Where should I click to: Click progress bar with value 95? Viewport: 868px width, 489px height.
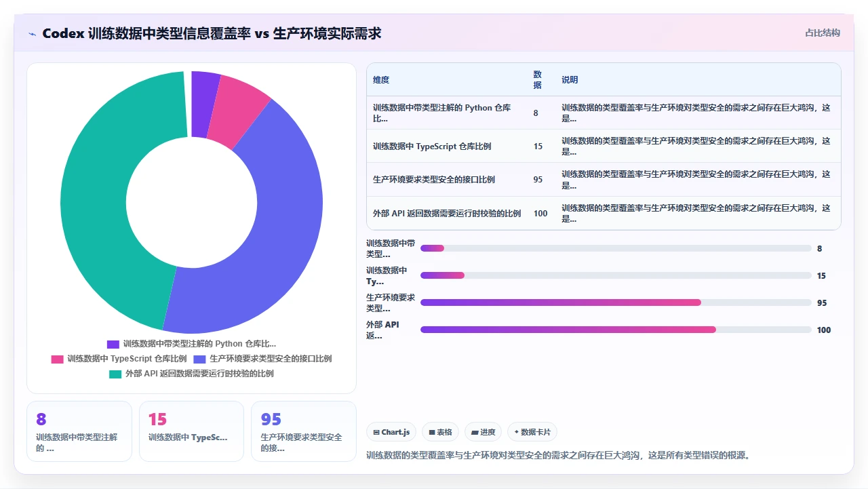point(616,302)
